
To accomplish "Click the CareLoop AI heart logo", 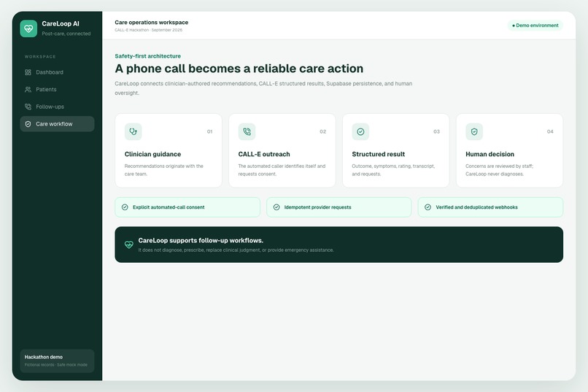I will click(28, 28).
